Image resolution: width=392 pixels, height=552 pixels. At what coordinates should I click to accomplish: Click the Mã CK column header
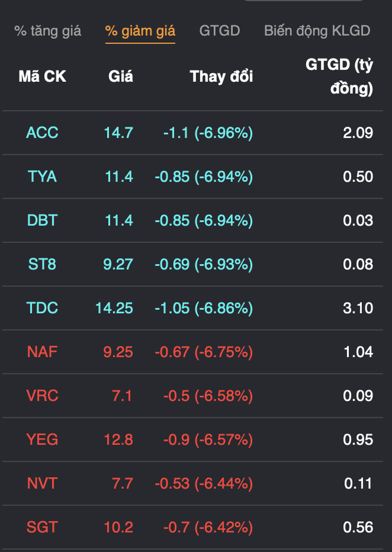(42, 76)
